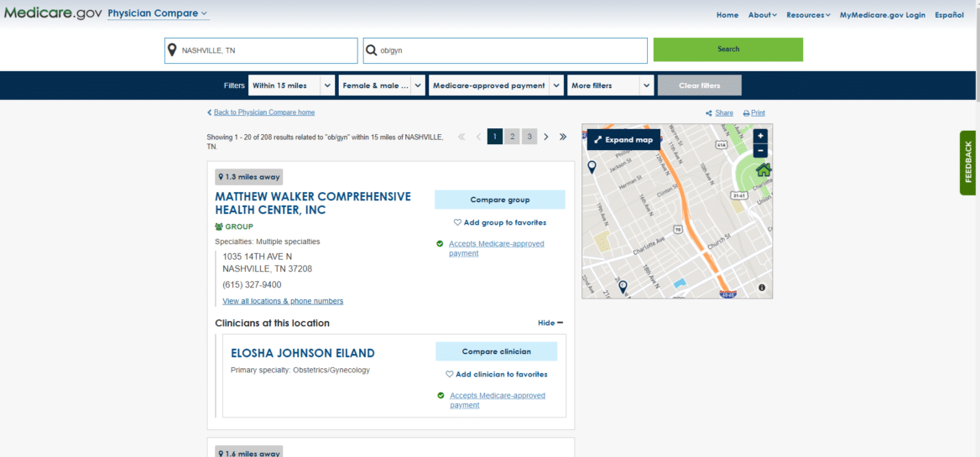The height and width of the screenshot is (457, 980).
Task: Click the Compare clinician button
Action: point(496,351)
